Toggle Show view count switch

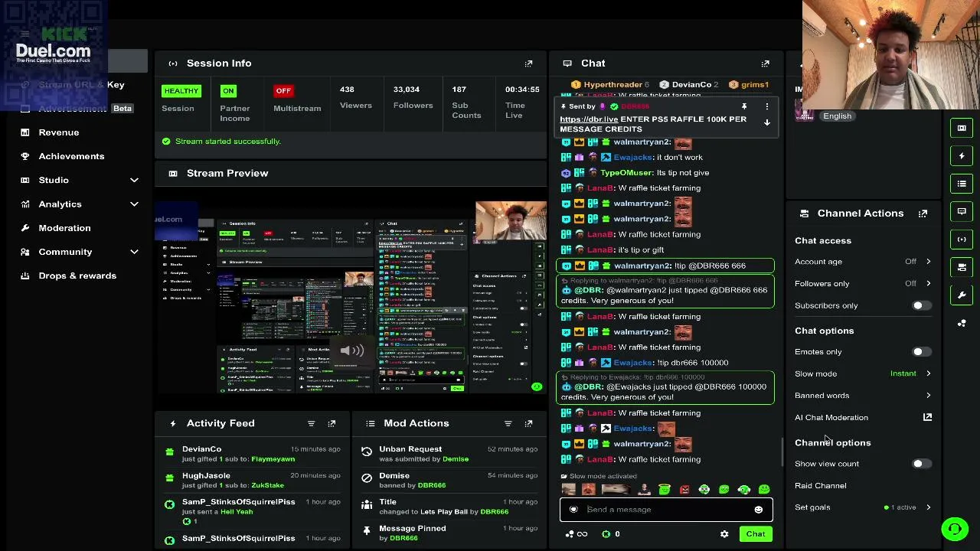pos(921,464)
